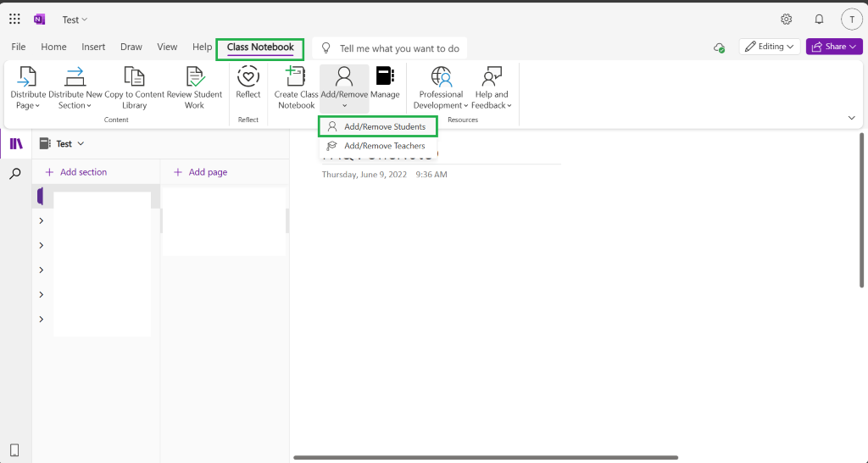Viewport: 868px width, 463px height.
Task: Open the settings gear
Action: tap(786, 20)
